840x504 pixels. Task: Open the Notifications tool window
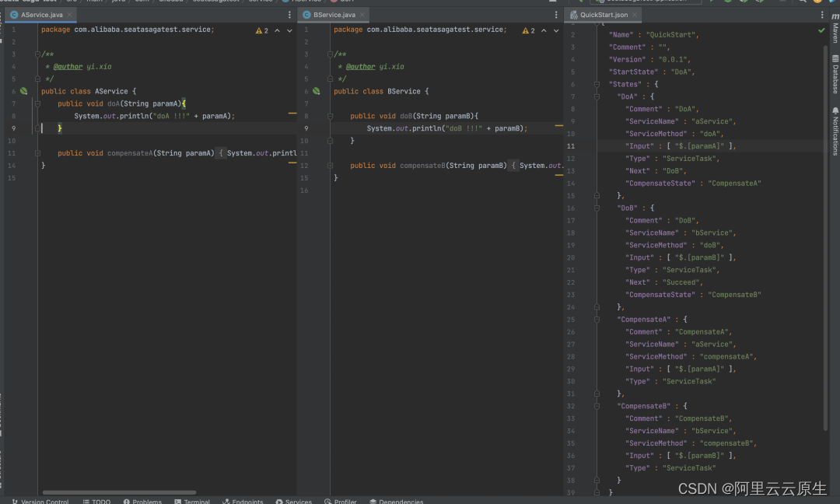tap(835, 131)
